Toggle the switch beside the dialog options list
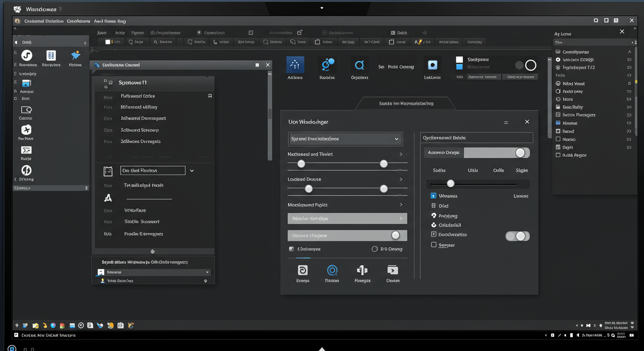This screenshot has width=644, height=351. coord(517,236)
